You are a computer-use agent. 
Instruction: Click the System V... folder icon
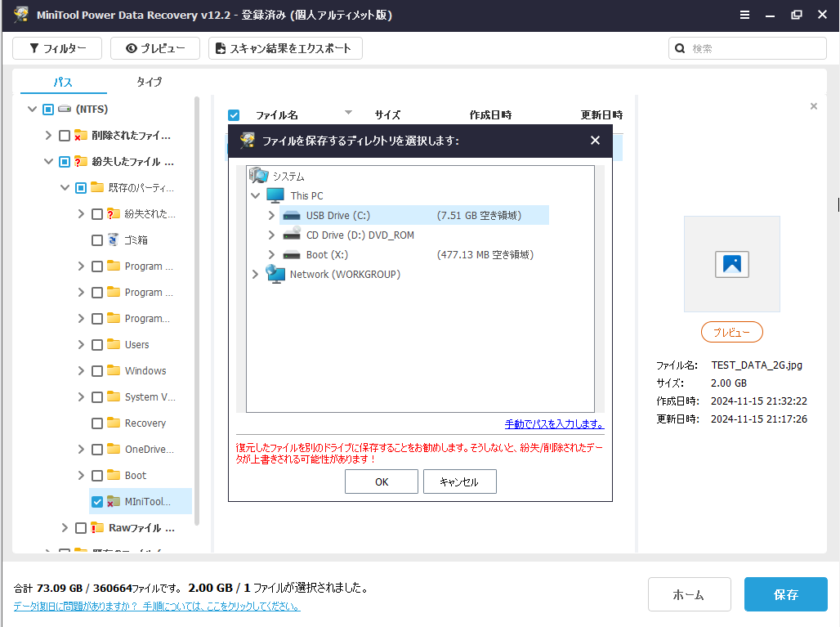tap(114, 396)
